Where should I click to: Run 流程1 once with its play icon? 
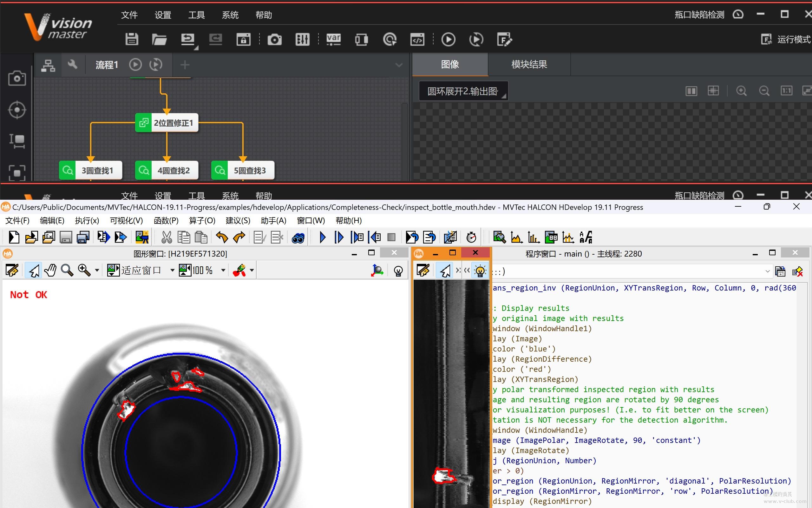point(135,64)
